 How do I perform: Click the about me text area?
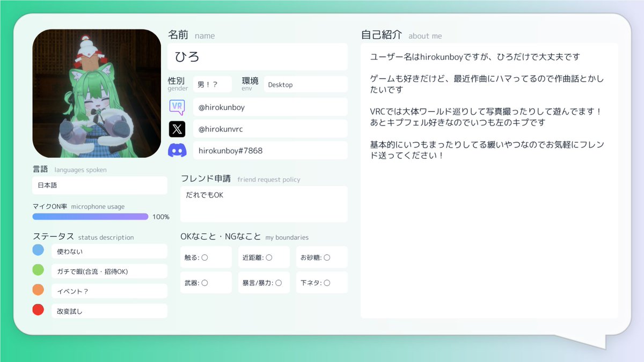[x=489, y=181]
